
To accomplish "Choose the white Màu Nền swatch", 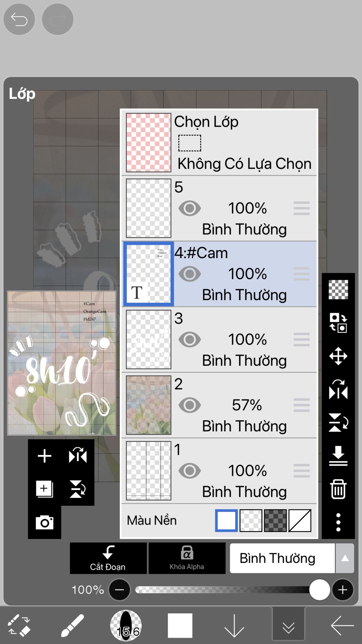I will click(226, 521).
